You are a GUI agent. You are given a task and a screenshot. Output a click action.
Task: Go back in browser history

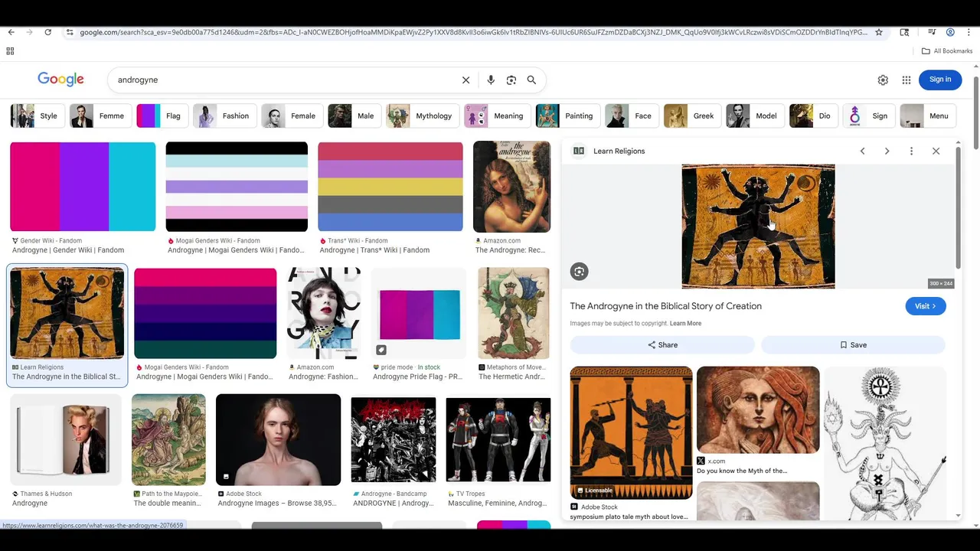point(11,32)
